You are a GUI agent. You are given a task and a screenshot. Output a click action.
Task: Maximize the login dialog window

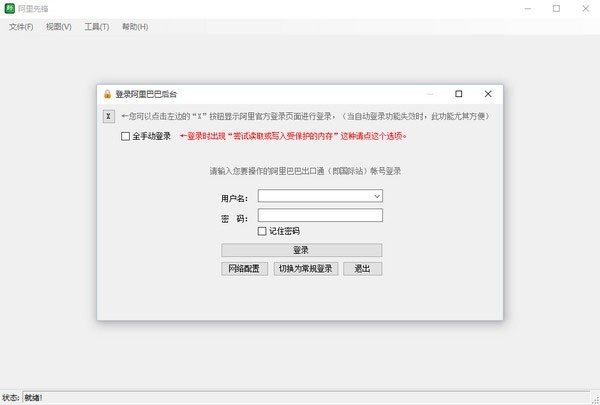(458, 94)
